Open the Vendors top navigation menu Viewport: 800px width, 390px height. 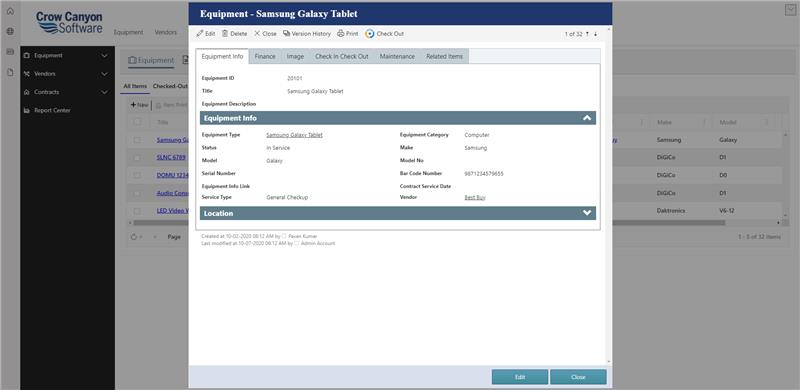click(166, 32)
